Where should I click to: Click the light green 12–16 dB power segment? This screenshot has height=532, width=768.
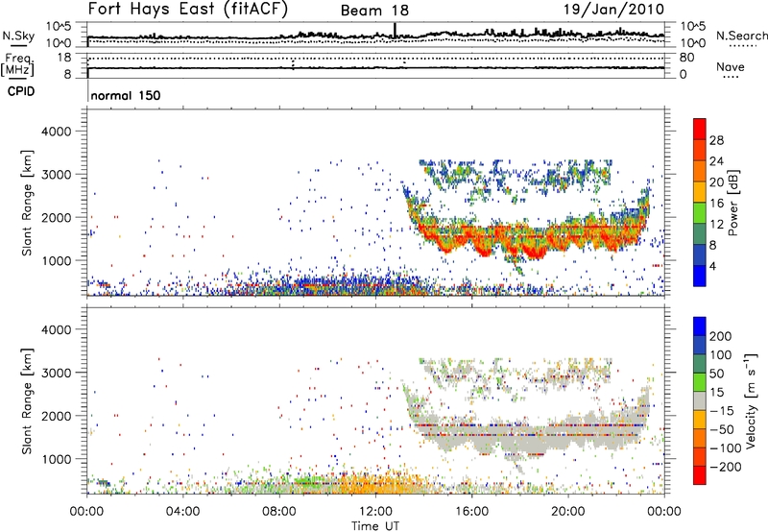tap(700, 213)
